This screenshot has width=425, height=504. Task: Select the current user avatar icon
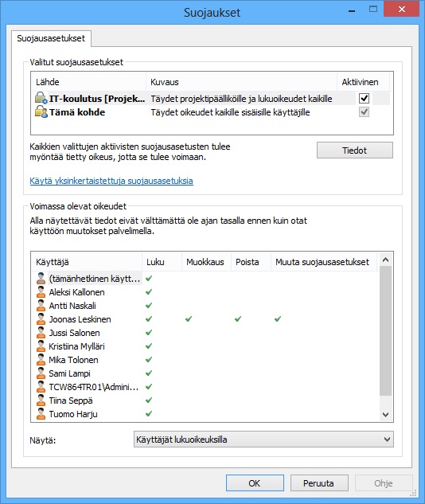(41, 279)
